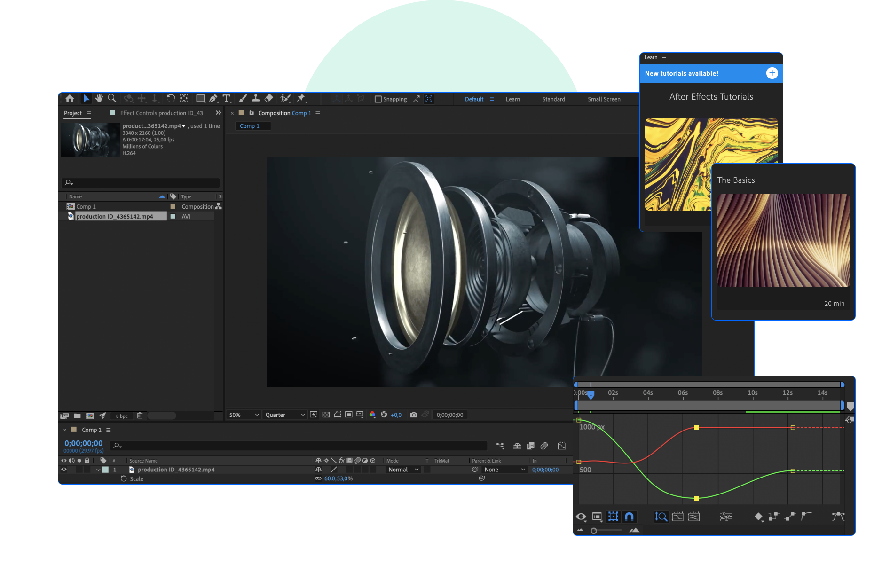Open the Parent None dropdown

[504, 470]
